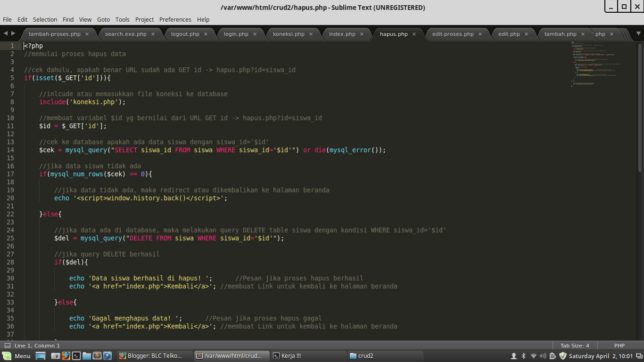Switch to the edit.php tab
This screenshot has height=362, width=644.
509,34
